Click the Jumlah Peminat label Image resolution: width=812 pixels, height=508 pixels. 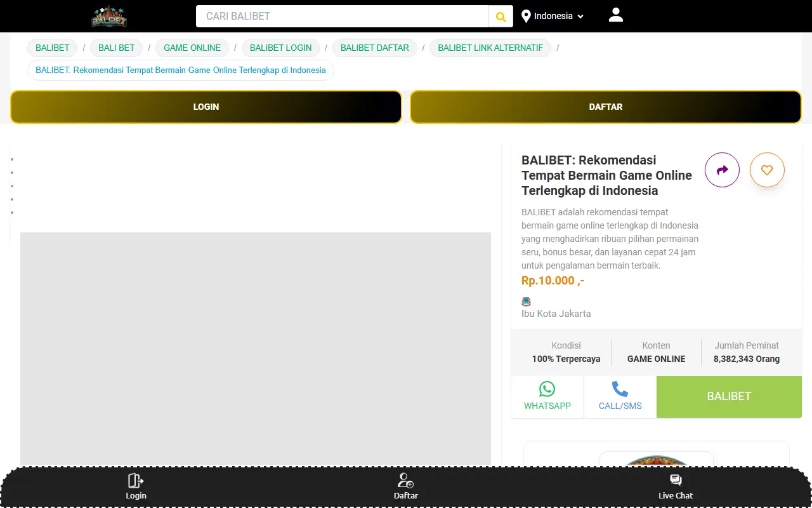click(747, 345)
